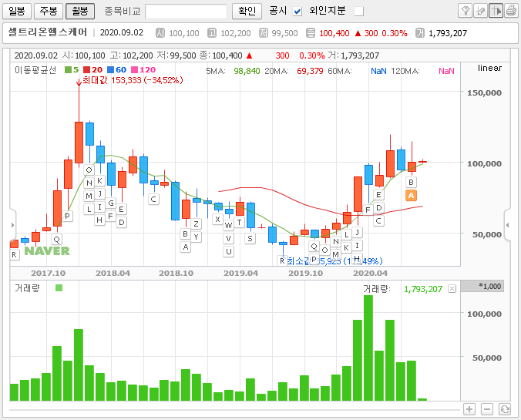Viewport: 521px width, 420px height.
Task: Zoom in with the plus icon
Action: (x=469, y=409)
